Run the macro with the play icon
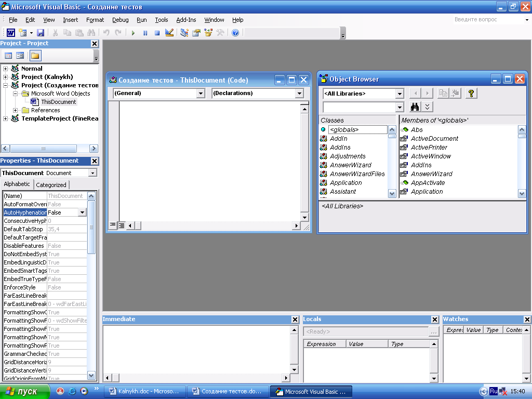The image size is (532, 399). tap(133, 33)
